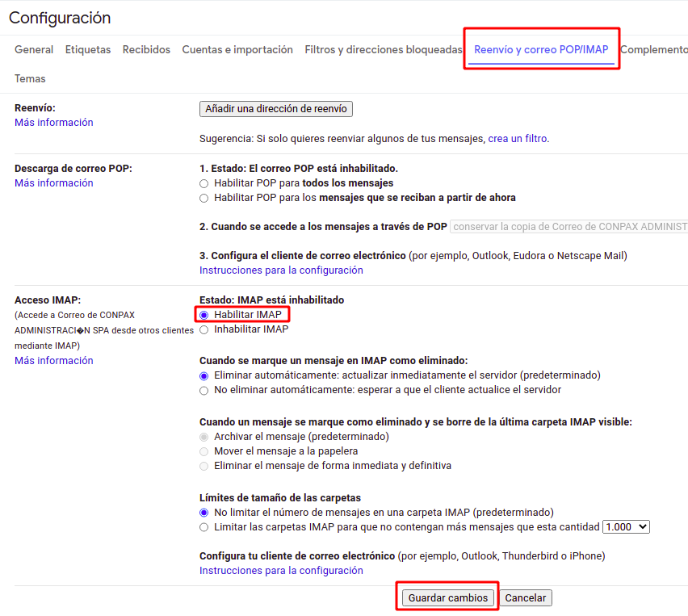Open Más información under Acceso IMAP
This screenshot has width=688, height=616.
[54, 361]
